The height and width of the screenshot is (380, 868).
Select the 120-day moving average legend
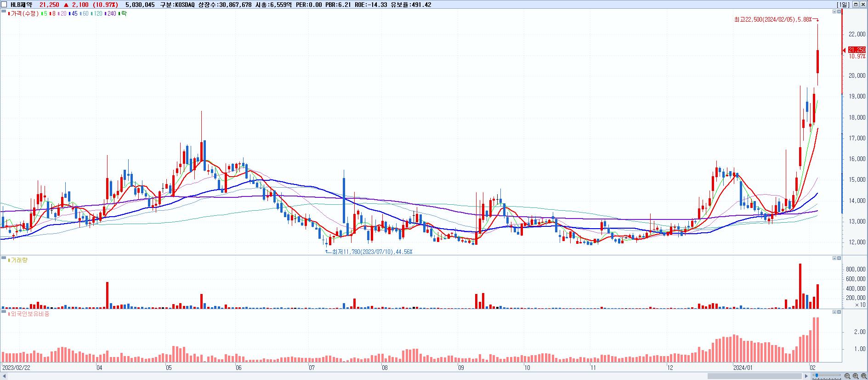coord(97,14)
